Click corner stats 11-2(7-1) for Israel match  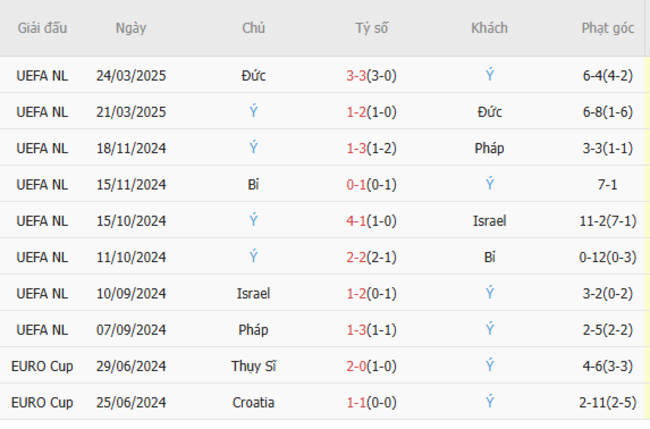(607, 221)
